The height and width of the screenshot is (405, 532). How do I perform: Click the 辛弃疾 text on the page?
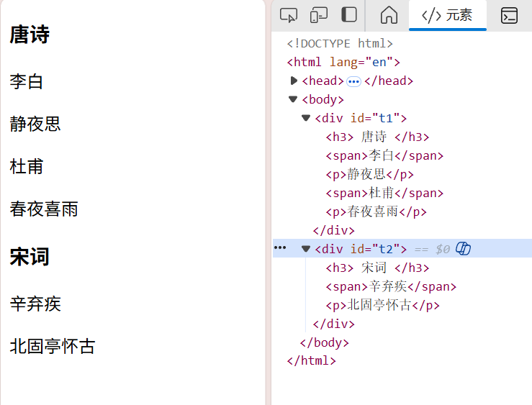click(x=35, y=304)
